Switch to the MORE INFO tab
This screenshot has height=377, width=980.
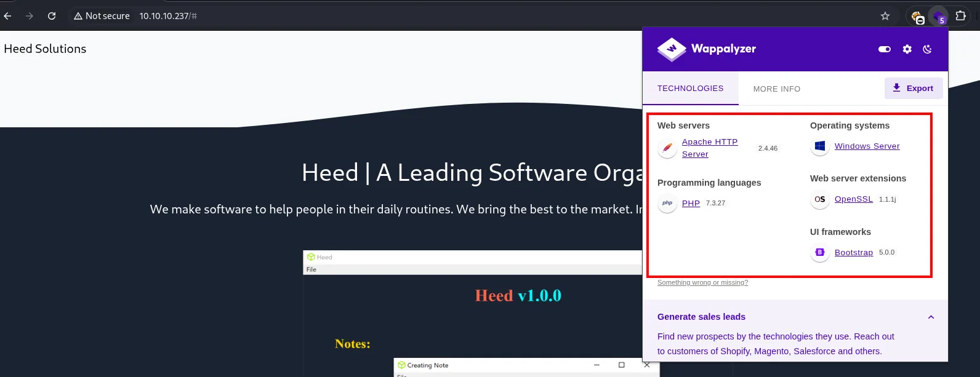(x=777, y=89)
